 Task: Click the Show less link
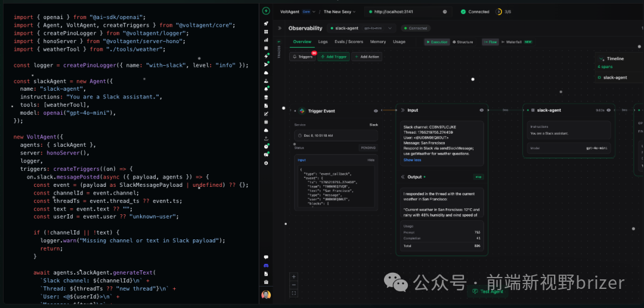[x=412, y=160]
